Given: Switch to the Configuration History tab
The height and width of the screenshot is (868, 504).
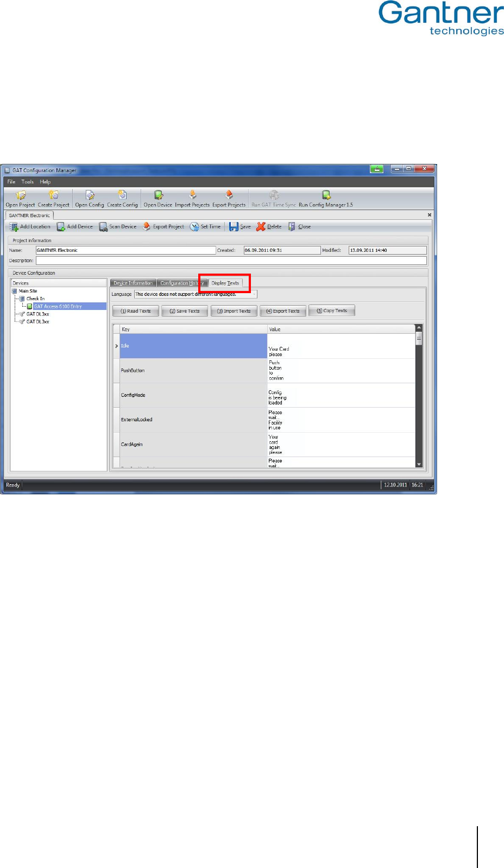Looking at the screenshot, I should pos(182,283).
